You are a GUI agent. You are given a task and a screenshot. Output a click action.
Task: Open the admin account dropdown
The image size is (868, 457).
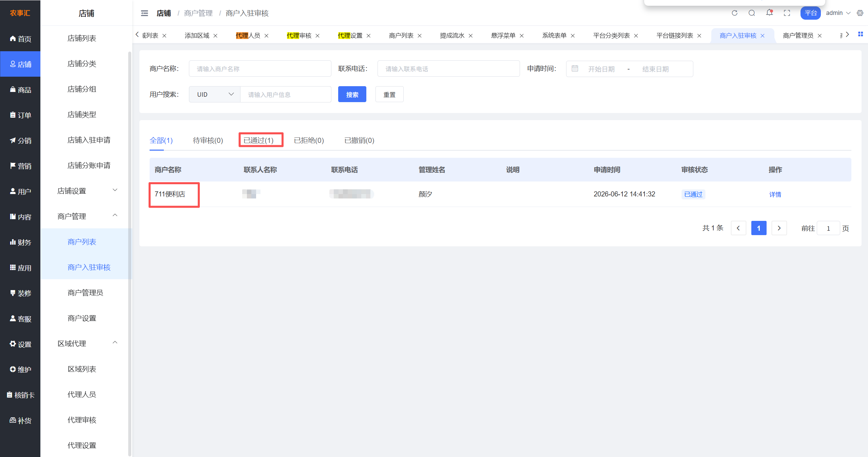coord(838,13)
